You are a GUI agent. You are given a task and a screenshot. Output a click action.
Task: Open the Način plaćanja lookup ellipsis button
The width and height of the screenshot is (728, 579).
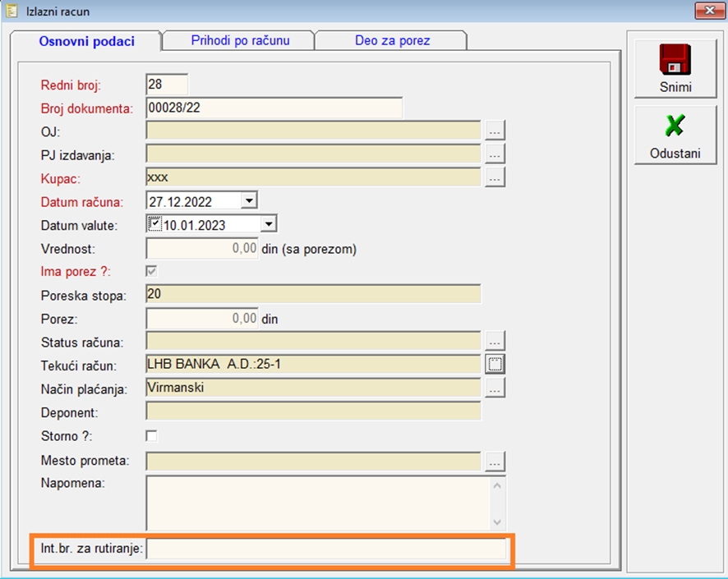(x=494, y=388)
